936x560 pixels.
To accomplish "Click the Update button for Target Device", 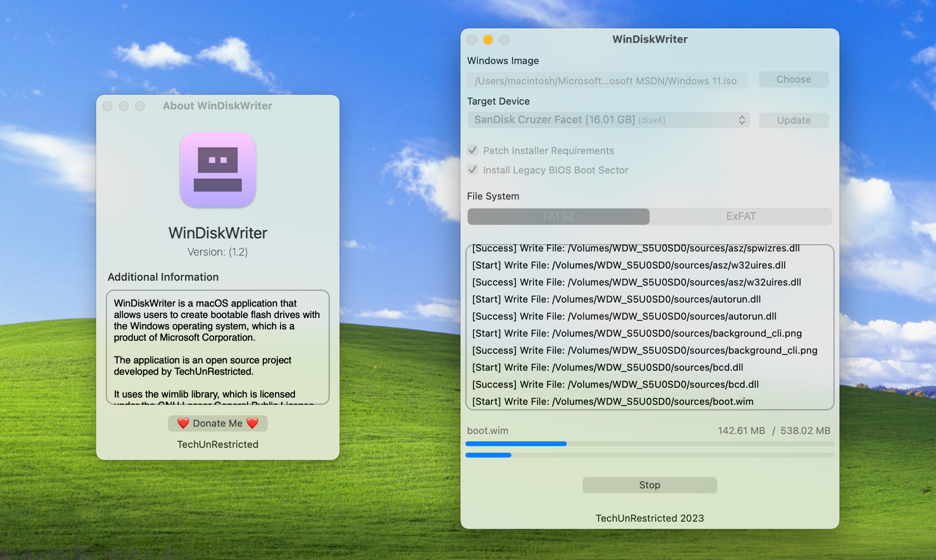I will [793, 120].
